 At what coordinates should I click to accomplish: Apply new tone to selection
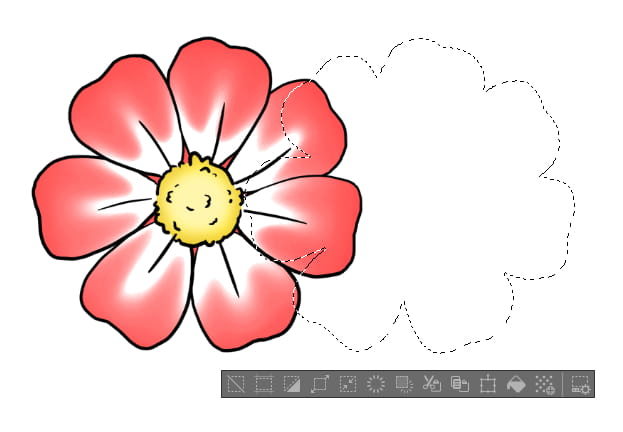coord(544,383)
